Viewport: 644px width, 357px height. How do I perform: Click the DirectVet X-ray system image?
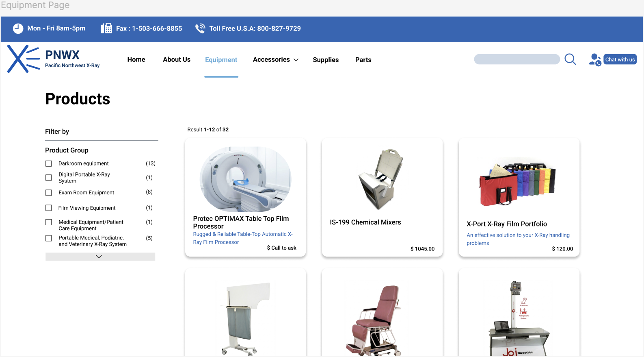point(519,318)
